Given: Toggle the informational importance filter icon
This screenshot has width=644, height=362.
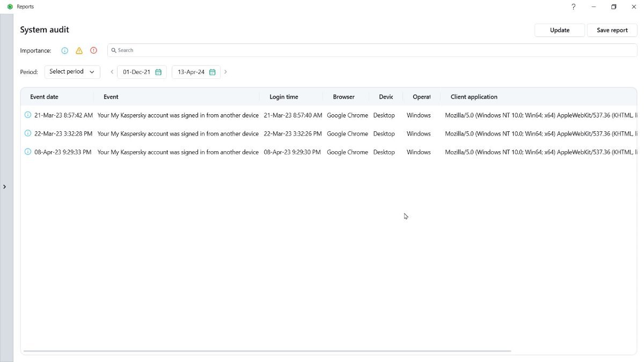Looking at the screenshot, I should 65,50.
